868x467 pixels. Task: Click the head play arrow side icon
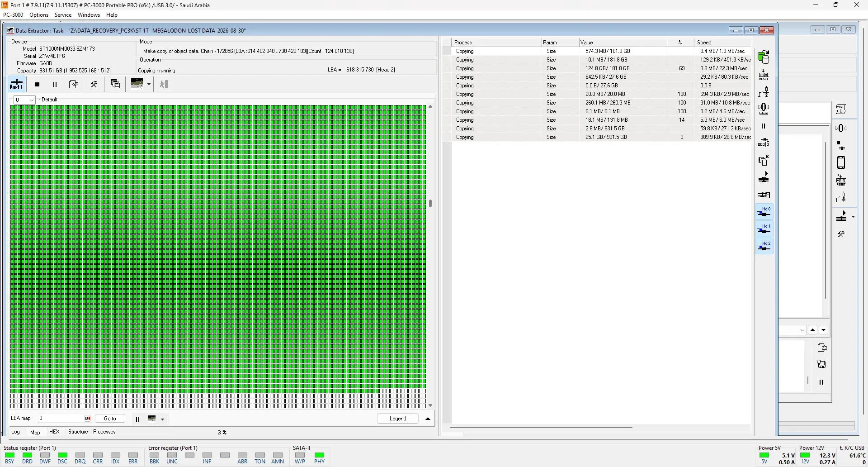tap(764, 177)
